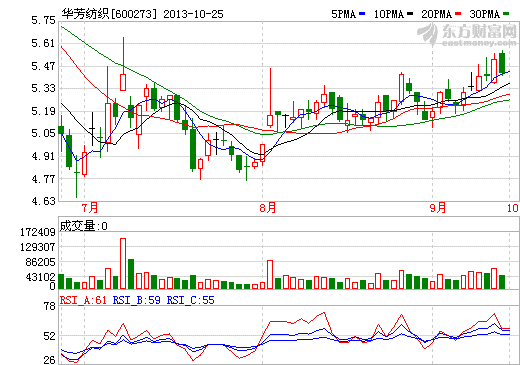Click the 5.05 price axis label
Viewport: 520px width, 365px height.
pyautogui.click(x=43, y=134)
